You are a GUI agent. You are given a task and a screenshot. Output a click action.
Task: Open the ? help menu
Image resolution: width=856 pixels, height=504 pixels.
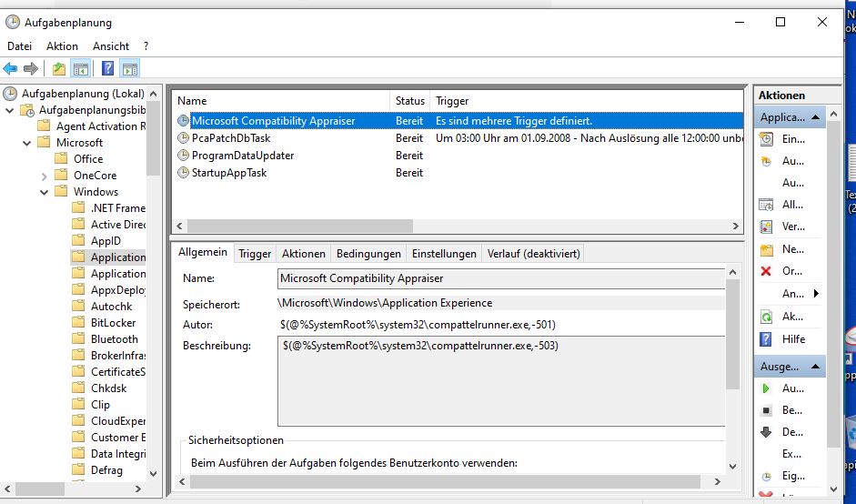pos(146,46)
